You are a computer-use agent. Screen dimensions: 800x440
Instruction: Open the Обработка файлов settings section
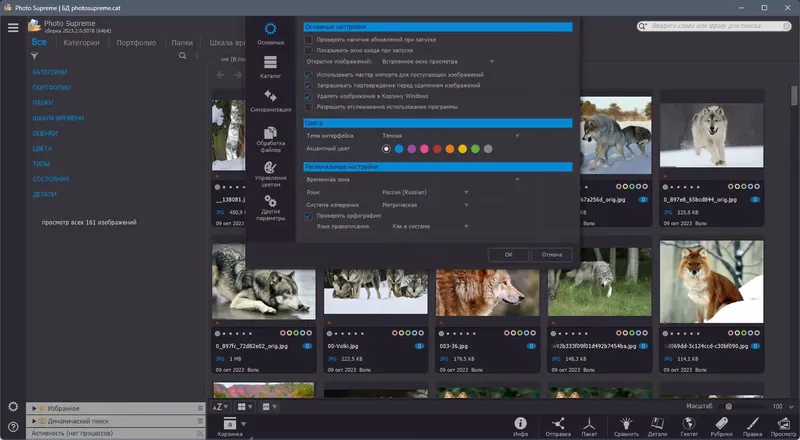[x=270, y=139]
